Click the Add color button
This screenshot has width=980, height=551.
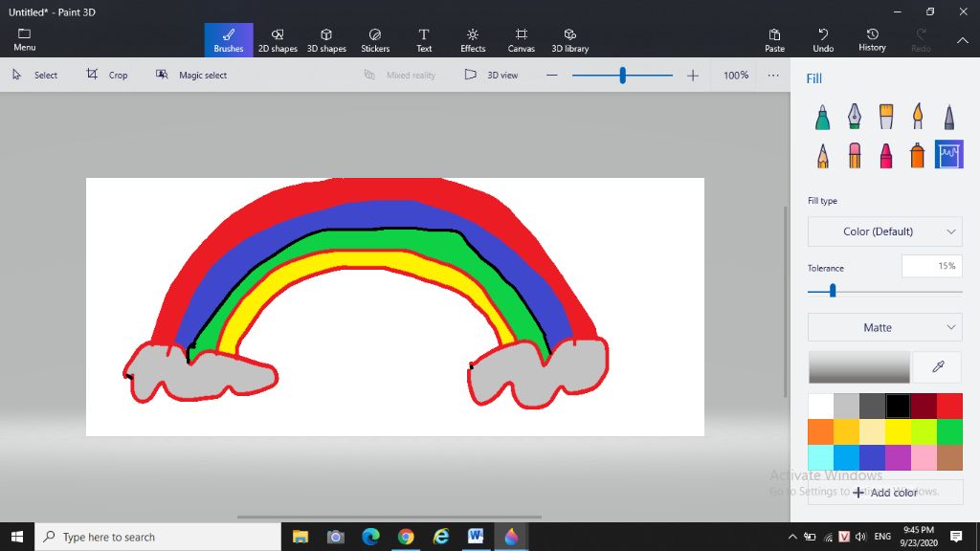885,493
